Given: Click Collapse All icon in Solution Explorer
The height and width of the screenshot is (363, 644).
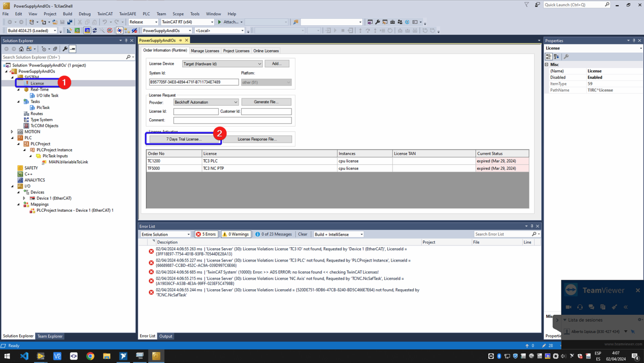Looking at the screenshot, I should [55, 49].
